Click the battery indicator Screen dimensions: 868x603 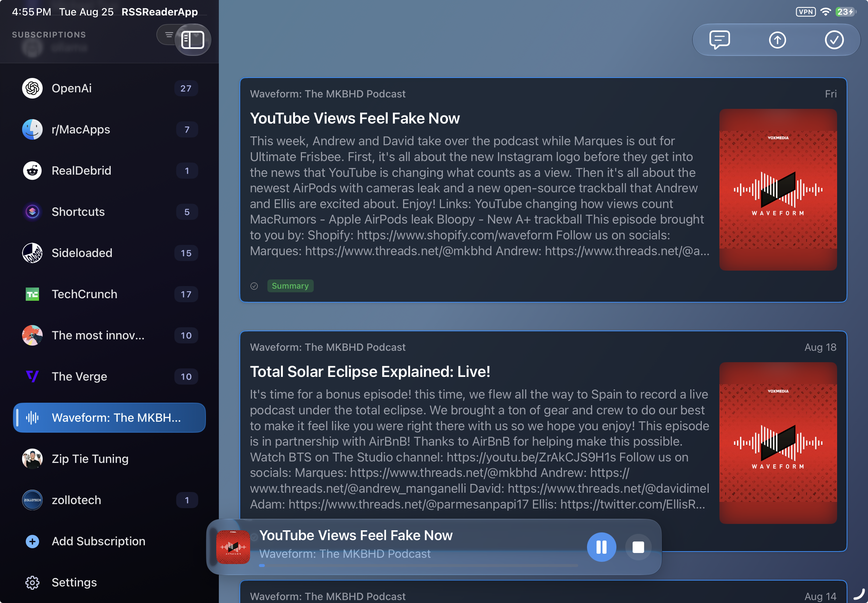pos(846,12)
